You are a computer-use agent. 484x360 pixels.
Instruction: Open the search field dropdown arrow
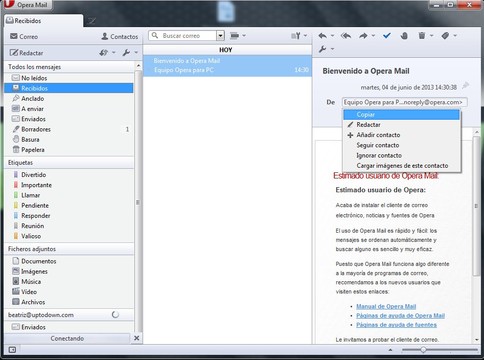point(220,36)
